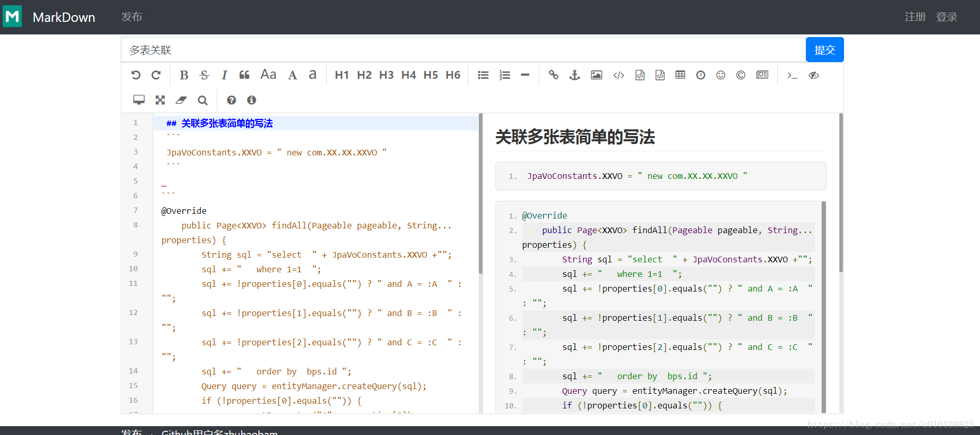Open the emoji picker

coord(721,75)
